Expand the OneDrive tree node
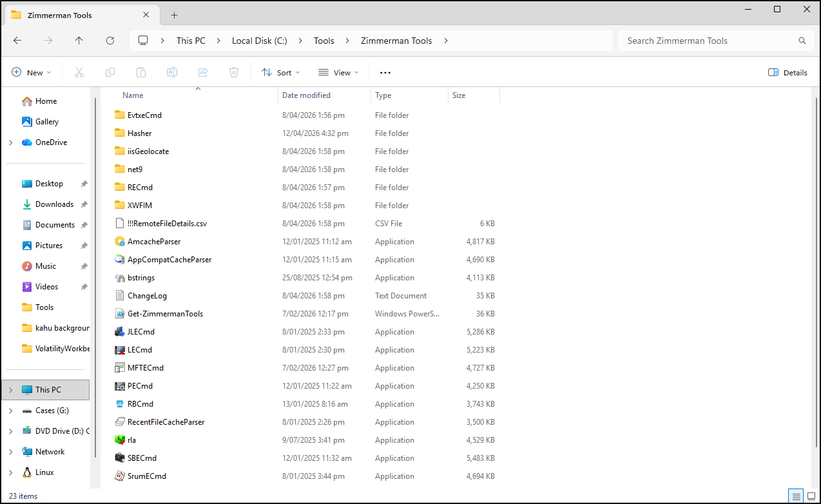Viewport: 821px width, 504px height. tap(11, 142)
